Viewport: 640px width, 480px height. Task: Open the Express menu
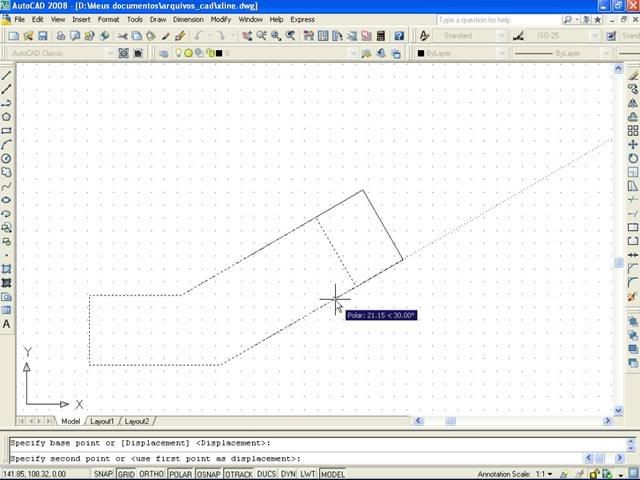click(302, 19)
